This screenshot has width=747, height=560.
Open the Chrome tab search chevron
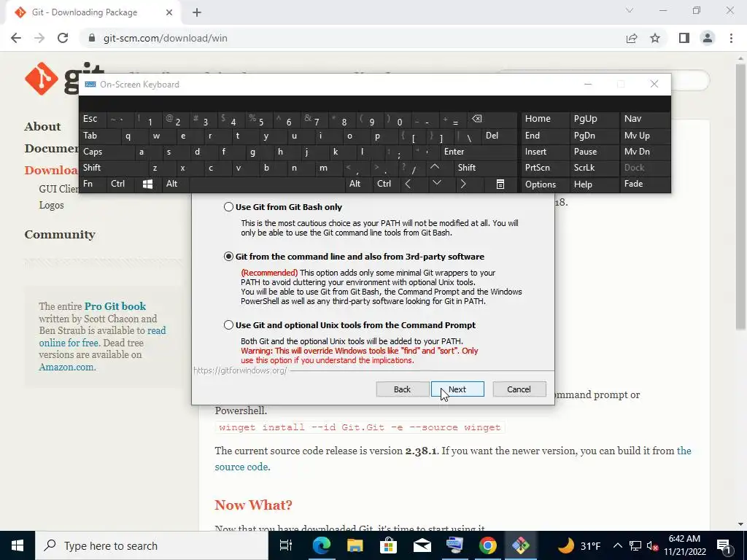tap(630, 10)
